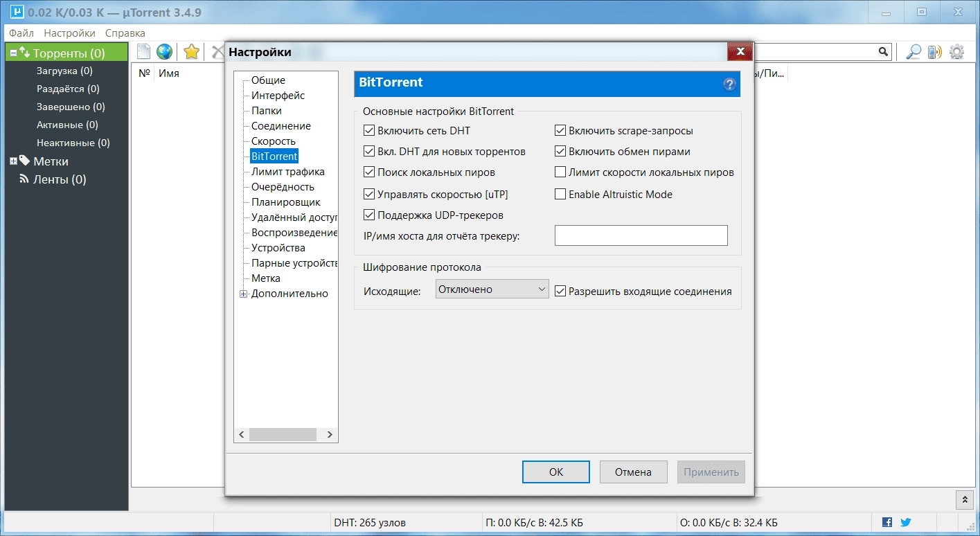
Task: Expand the Дополнительно tree item
Action: 243,294
